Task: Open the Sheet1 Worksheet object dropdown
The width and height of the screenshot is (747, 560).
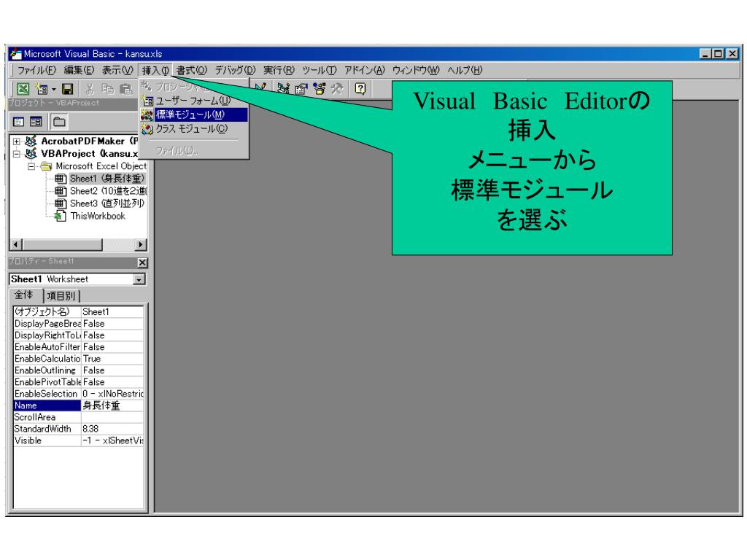Action: tap(139, 279)
